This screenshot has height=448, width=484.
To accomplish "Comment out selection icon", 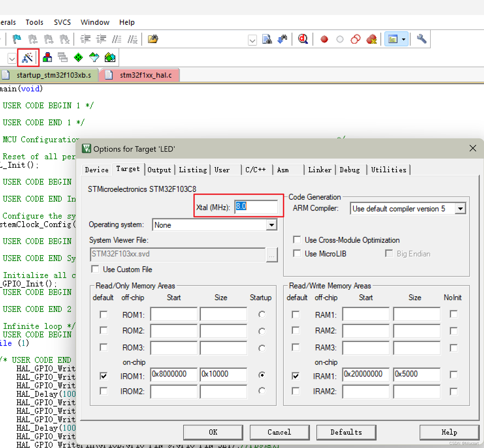I will pyautogui.click(x=117, y=39).
